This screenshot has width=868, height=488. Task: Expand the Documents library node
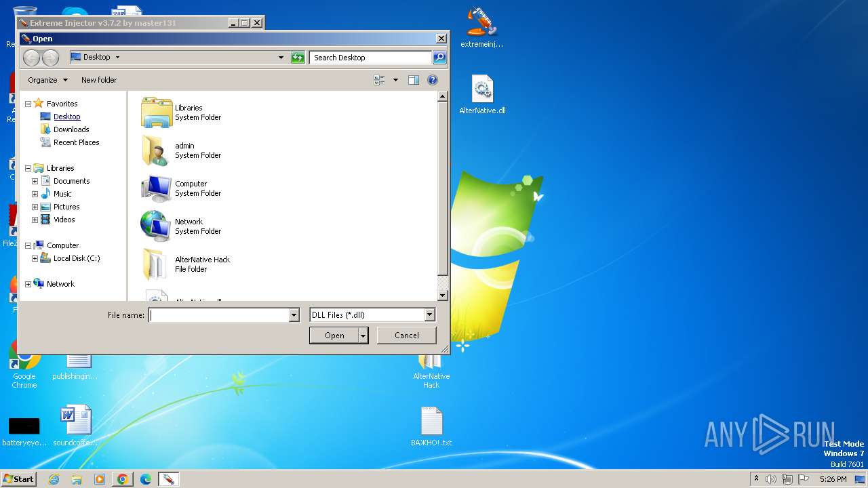coord(35,181)
